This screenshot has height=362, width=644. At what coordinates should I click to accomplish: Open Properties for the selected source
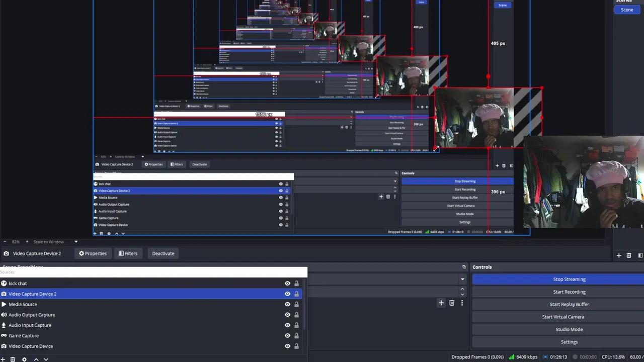pos(93,253)
